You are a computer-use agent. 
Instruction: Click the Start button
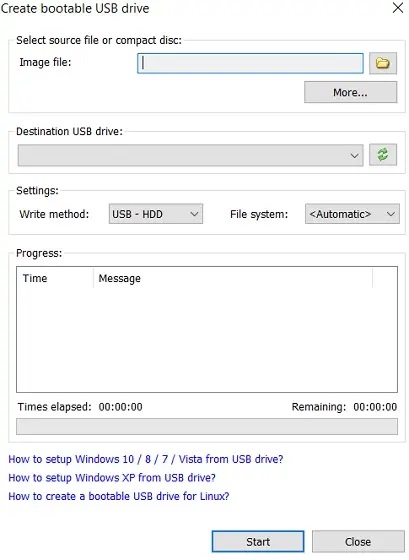tap(258, 541)
